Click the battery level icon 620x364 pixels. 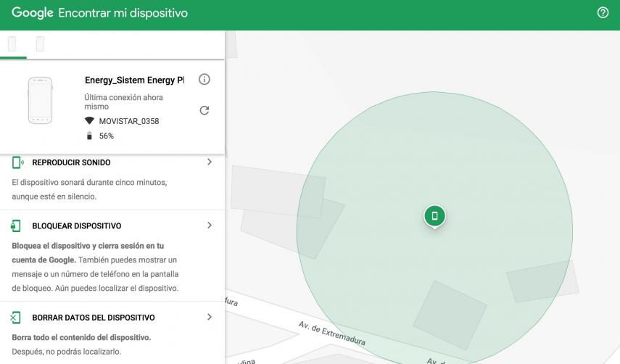(89, 136)
